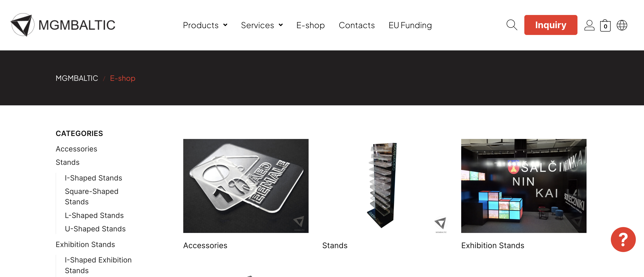Open Exhibition Stands in sidebar categories

[x=85, y=244]
